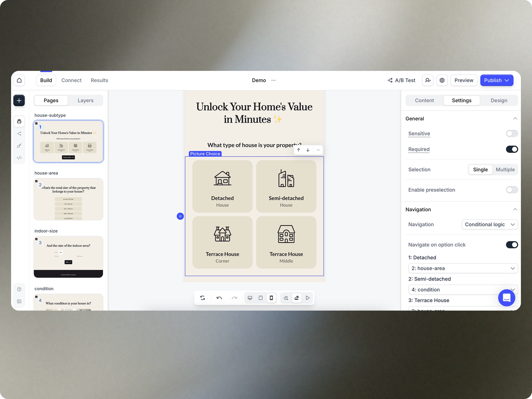Open the gear settings icon
532x399 pixels.
442,80
